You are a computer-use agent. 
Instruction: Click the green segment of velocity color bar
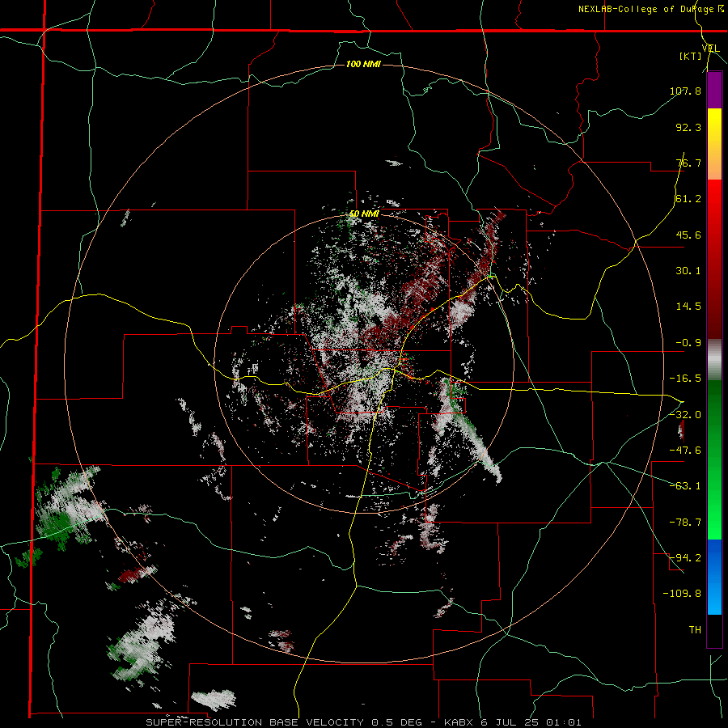click(x=714, y=459)
